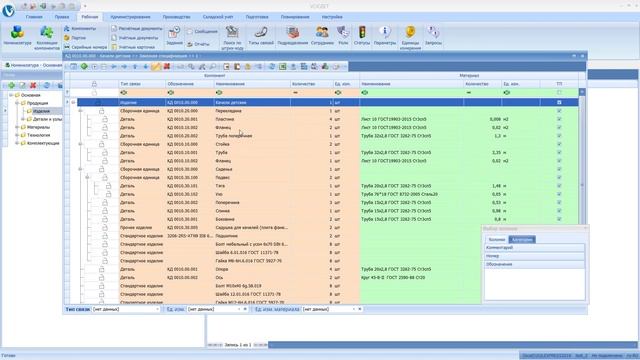Select the Изделия tree item
This screenshot has height=360, width=640.
point(41,111)
